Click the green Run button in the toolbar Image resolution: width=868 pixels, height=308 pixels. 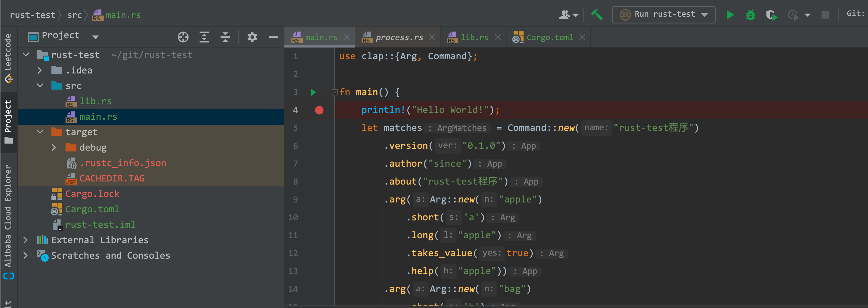pos(730,15)
